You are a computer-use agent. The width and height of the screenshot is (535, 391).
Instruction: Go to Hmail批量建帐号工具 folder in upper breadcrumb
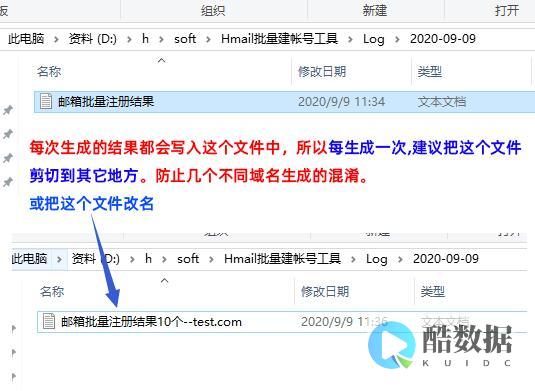click(279, 39)
